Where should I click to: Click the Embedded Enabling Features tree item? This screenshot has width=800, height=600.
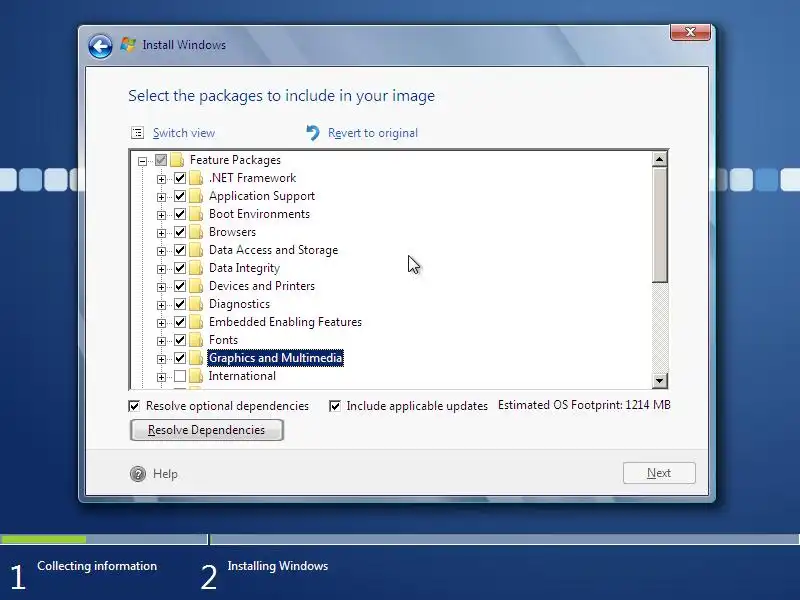285,322
